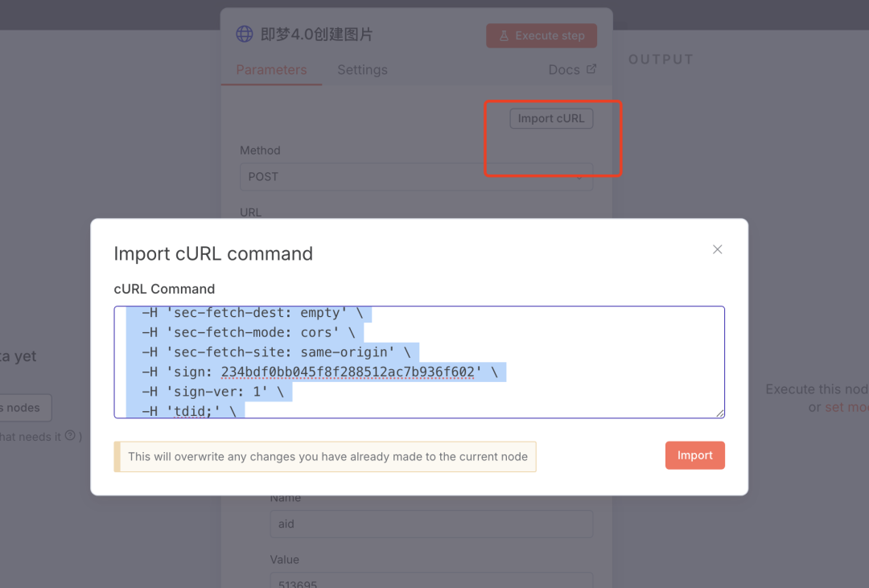Screen dimensions: 869x588
Task: Click the Import cURL button
Action: click(x=551, y=118)
